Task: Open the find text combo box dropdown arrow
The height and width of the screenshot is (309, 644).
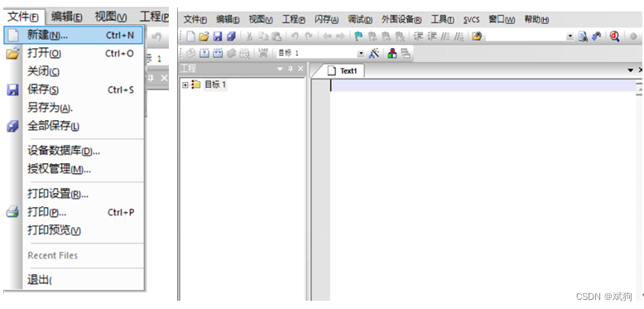Action: (570, 37)
